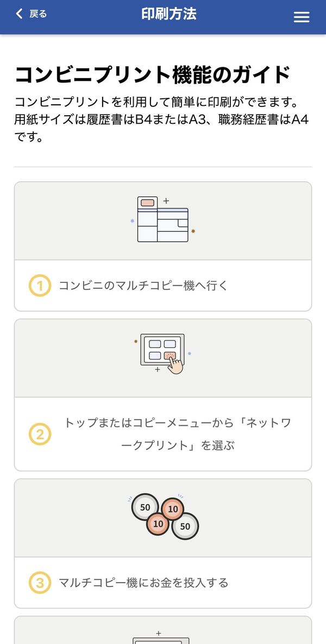Tap the coins illustration
Screen dimensions: 326x644
tap(165, 516)
